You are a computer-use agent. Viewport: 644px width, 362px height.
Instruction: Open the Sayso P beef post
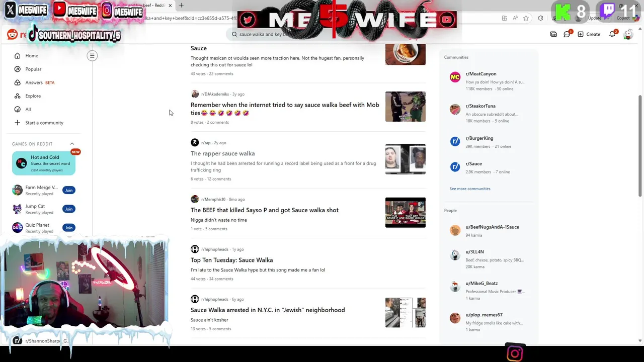coord(265,210)
